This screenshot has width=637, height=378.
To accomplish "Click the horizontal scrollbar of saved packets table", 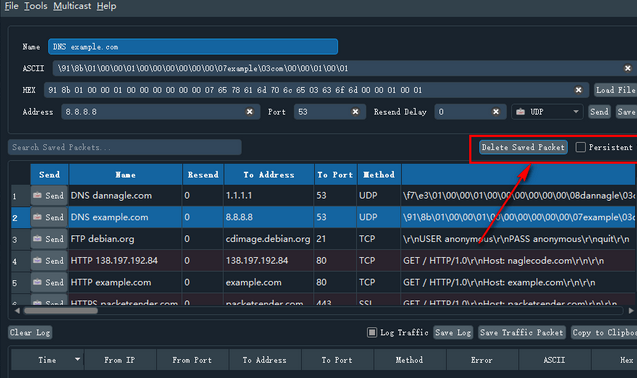I will 61,311.
